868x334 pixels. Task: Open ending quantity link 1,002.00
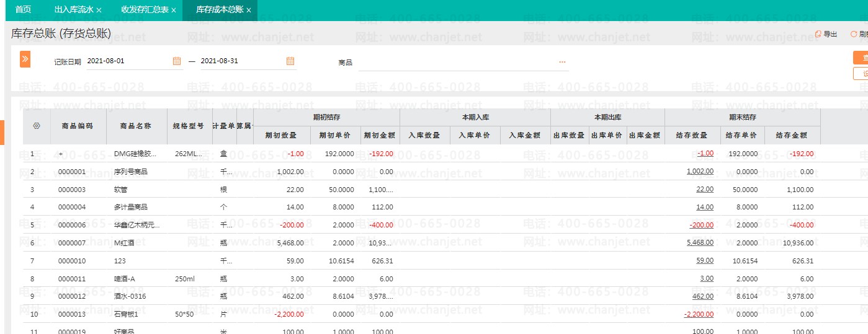point(700,171)
